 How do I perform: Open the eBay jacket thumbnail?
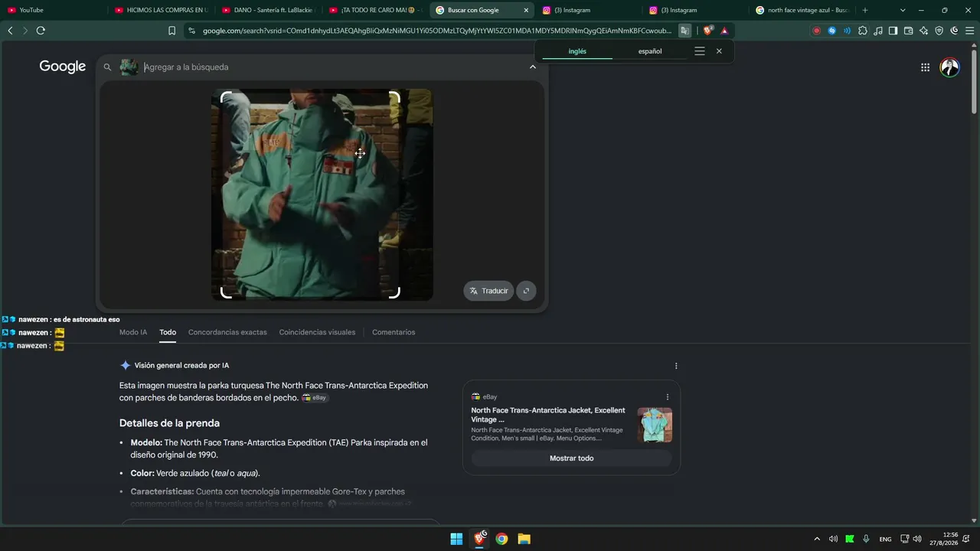coord(655,425)
